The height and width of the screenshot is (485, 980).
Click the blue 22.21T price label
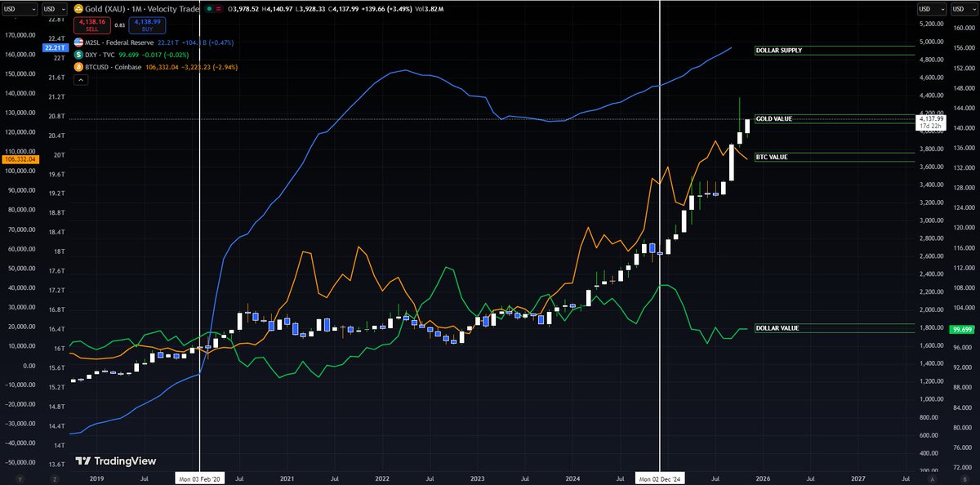54,49
